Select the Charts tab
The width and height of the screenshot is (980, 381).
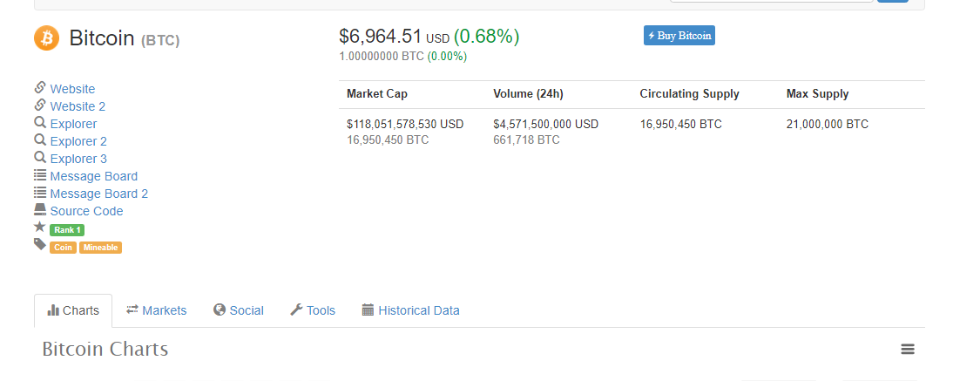(73, 310)
